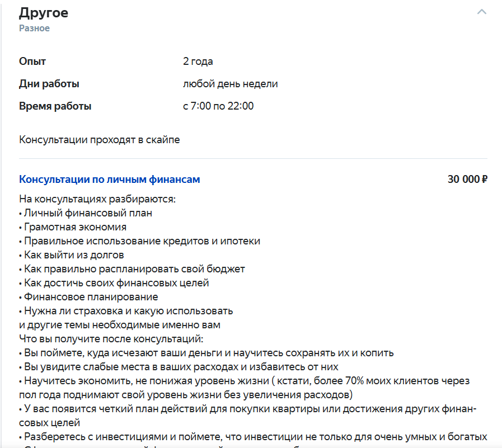Viewport: 502px width, 448px height.
Task: Click the Разное category label
Action: 35,27
